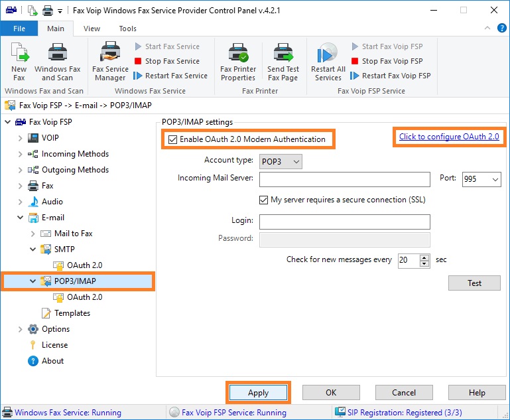The height and width of the screenshot is (420, 510).
Task: Select the SMTP tree node
Action: pyautogui.click(x=64, y=249)
